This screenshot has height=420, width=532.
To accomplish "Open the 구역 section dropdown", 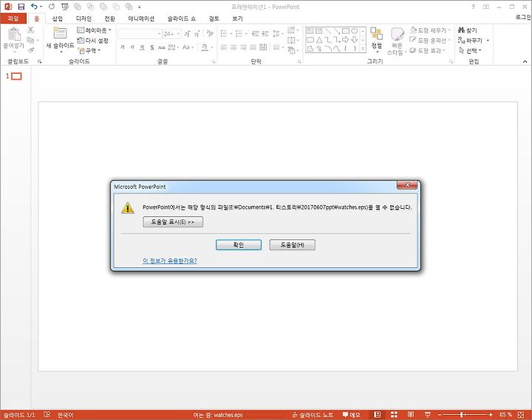I will point(89,50).
